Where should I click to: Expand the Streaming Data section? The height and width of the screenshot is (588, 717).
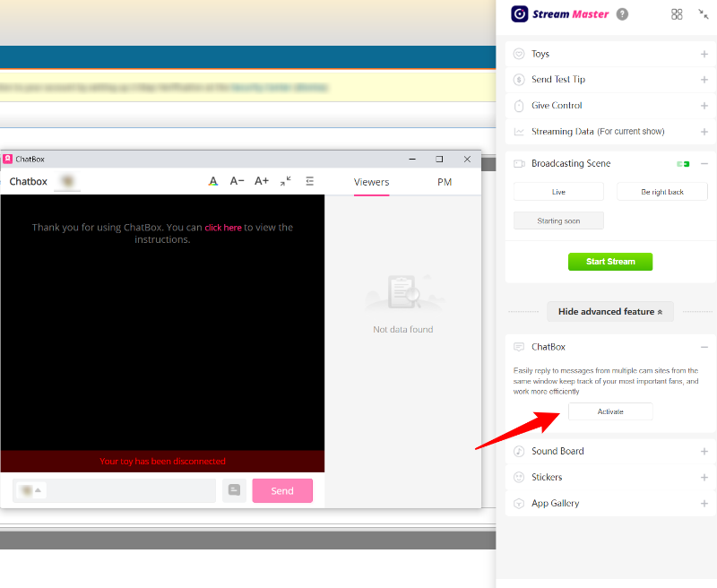click(x=704, y=132)
